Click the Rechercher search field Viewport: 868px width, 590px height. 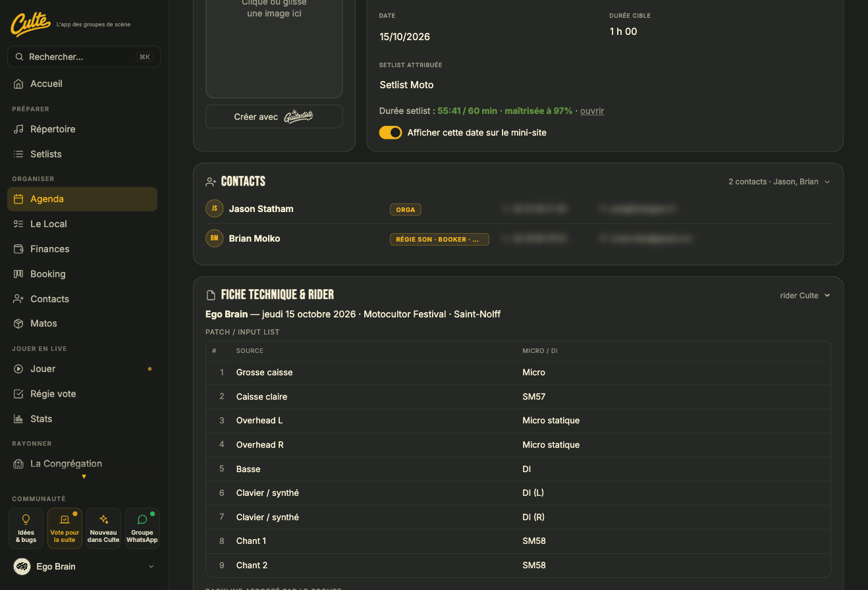pos(84,57)
